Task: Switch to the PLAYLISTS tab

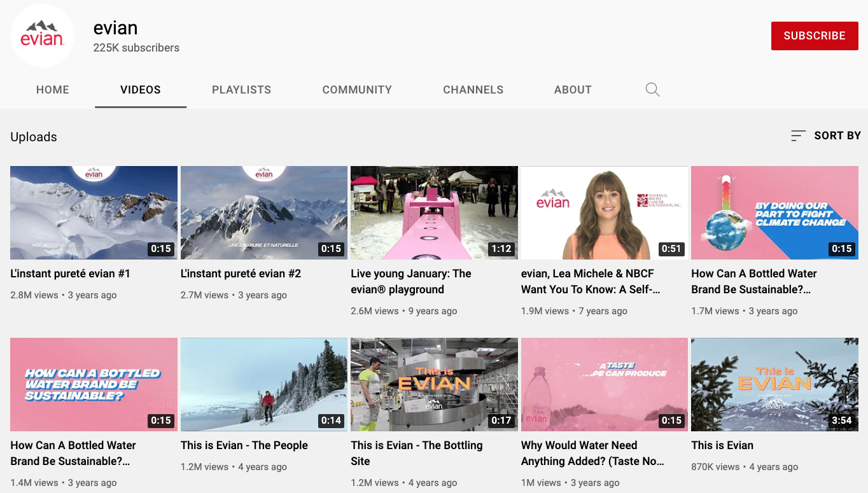Action: click(x=241, y=90)
